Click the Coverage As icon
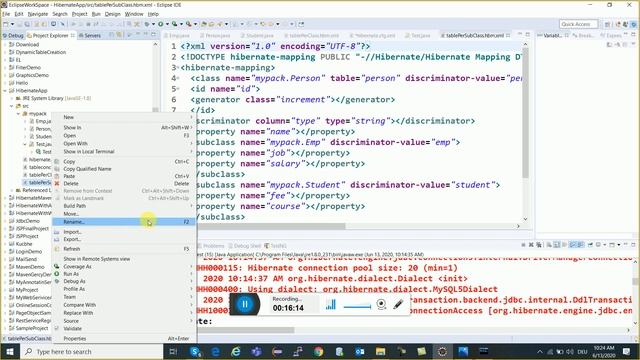 pos(57,267)
